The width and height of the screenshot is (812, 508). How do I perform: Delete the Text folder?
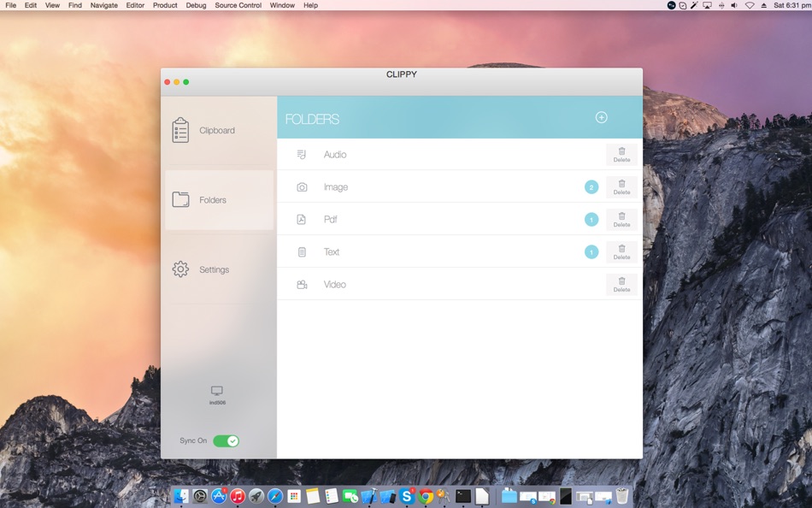tap(622, 252)
